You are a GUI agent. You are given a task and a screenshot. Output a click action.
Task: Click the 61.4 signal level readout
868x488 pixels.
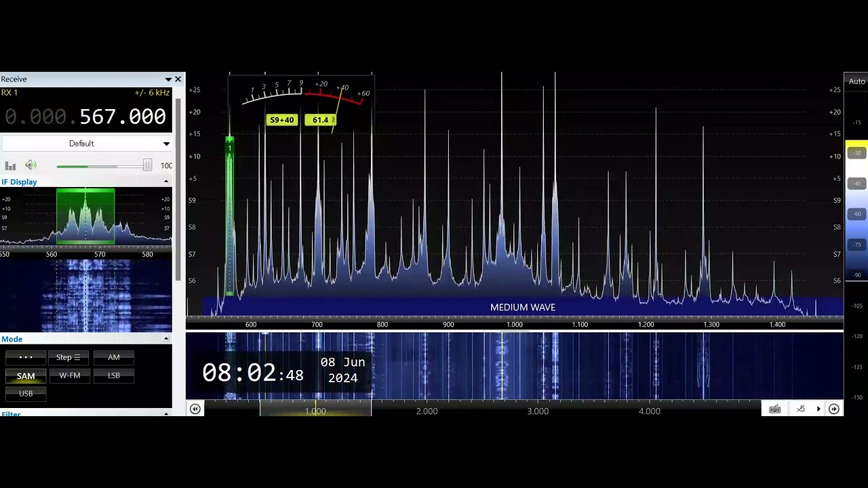pyautogui.click(x=320, y=120)
